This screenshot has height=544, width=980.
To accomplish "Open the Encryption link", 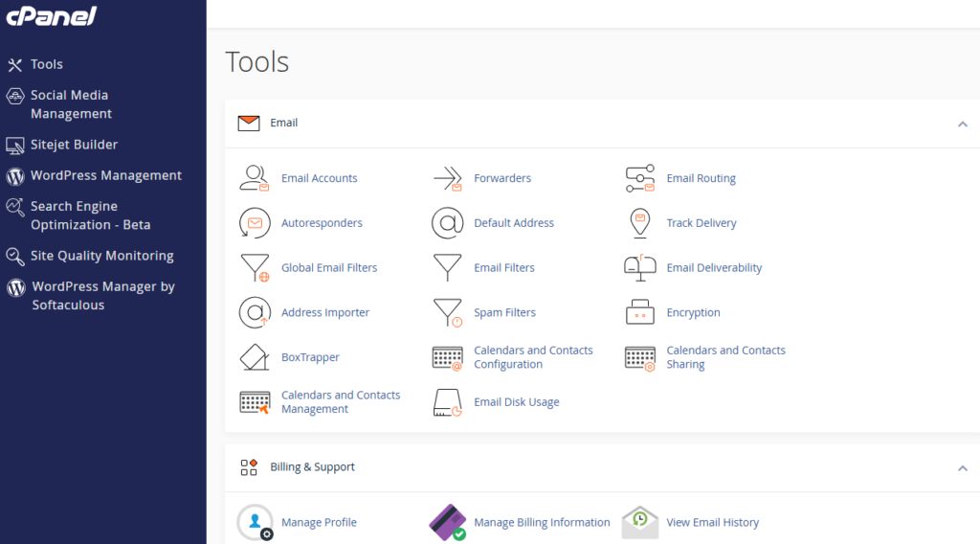I will [693, 312].
